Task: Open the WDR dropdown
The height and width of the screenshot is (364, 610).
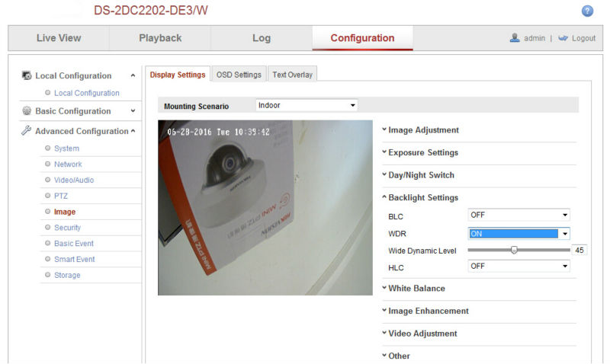Action: pos(518,234)
